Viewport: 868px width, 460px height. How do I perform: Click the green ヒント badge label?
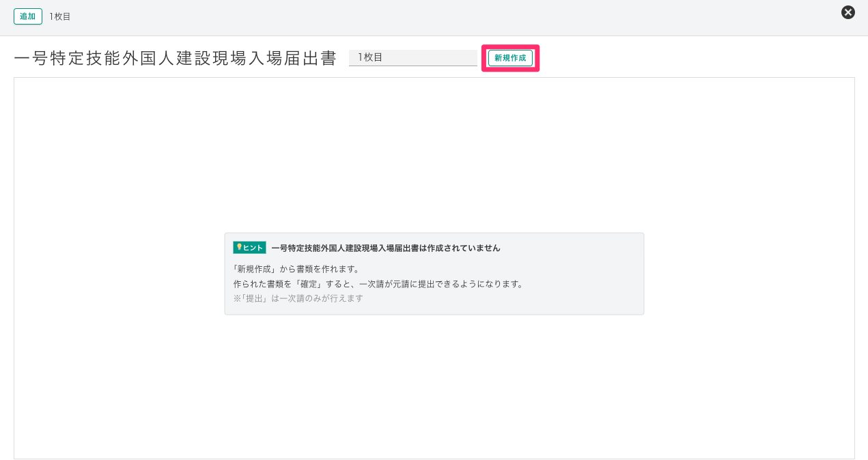pyautogui.click(x=253, y=248)
